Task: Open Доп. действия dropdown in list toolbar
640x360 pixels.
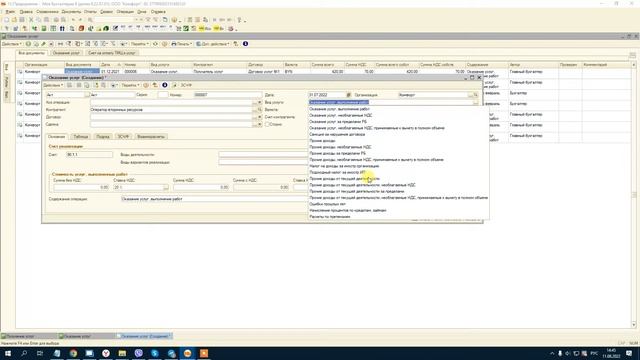Action: pos(213,44)
